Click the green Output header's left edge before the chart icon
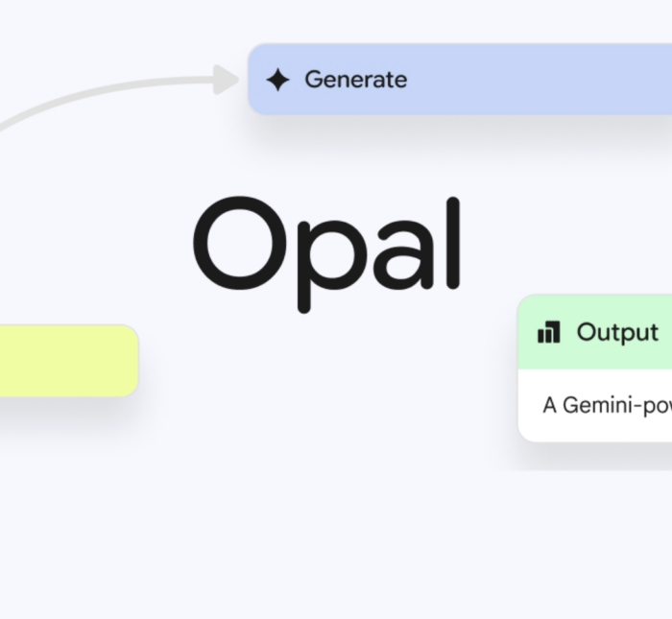This screenshot has width=672, height=619. (x=527, y=333)
